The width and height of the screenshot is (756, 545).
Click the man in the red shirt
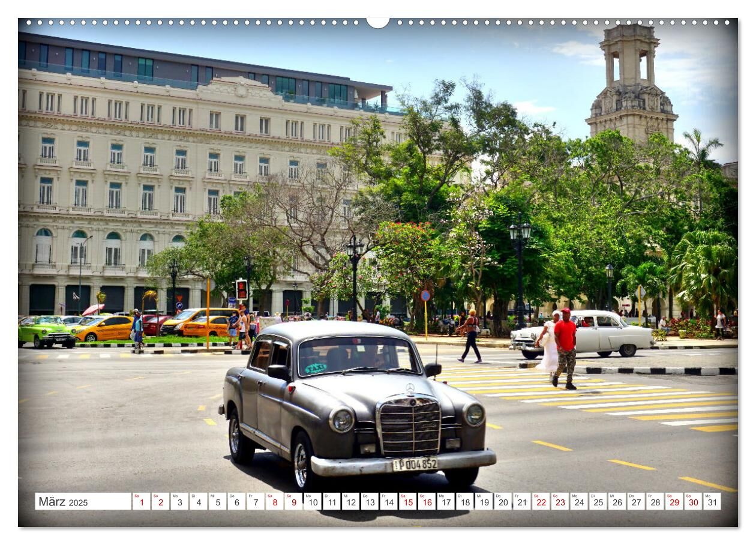[565, 348]
